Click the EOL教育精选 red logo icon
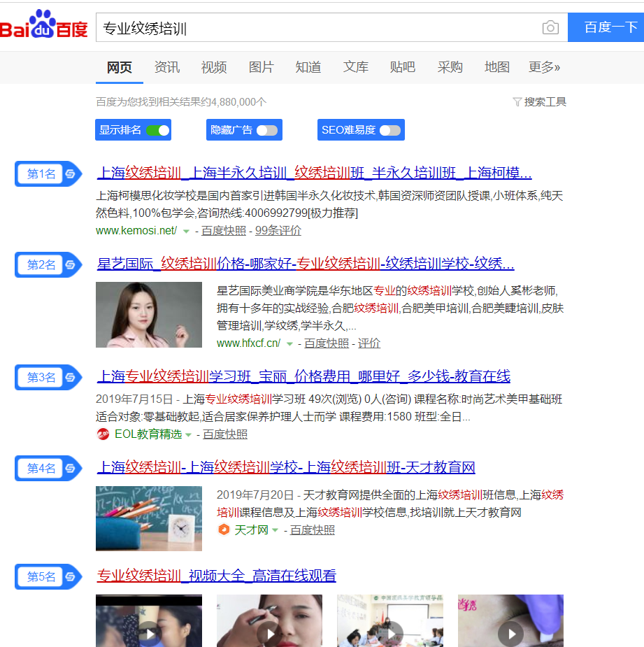The height and width of the screenshot is (647, 644). coord(103,434)
